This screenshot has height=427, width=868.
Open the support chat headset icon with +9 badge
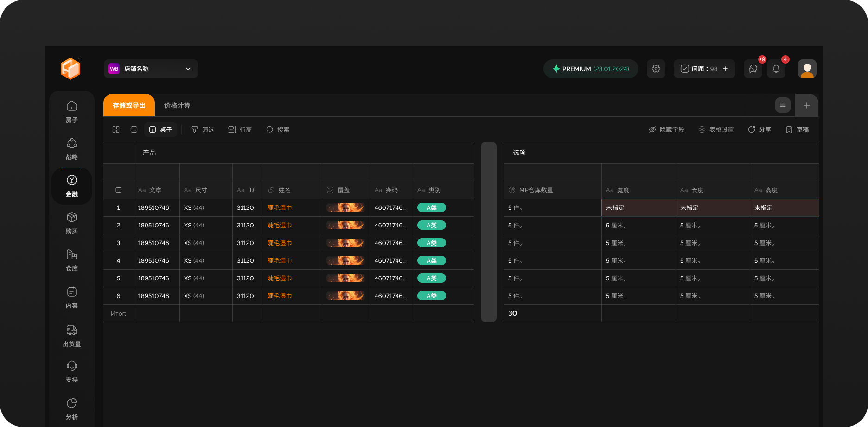point(753,69)
